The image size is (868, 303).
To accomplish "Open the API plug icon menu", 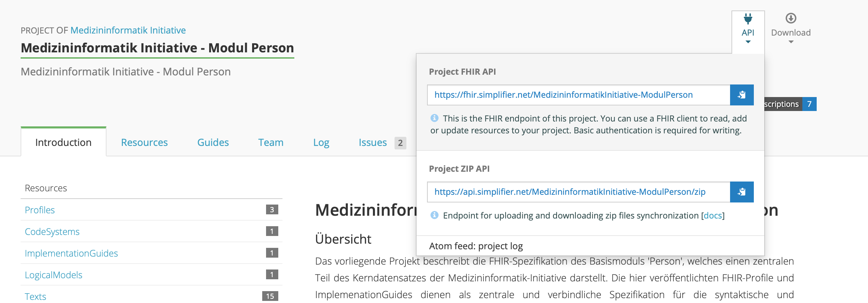I will pos(748,19).
